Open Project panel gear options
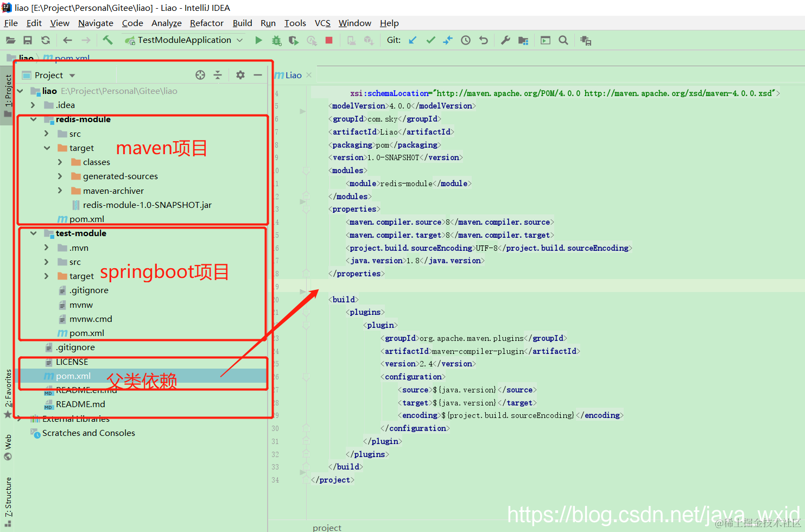Image resolution: width=805 pixels, height=532 pixels. pos(240,75)
